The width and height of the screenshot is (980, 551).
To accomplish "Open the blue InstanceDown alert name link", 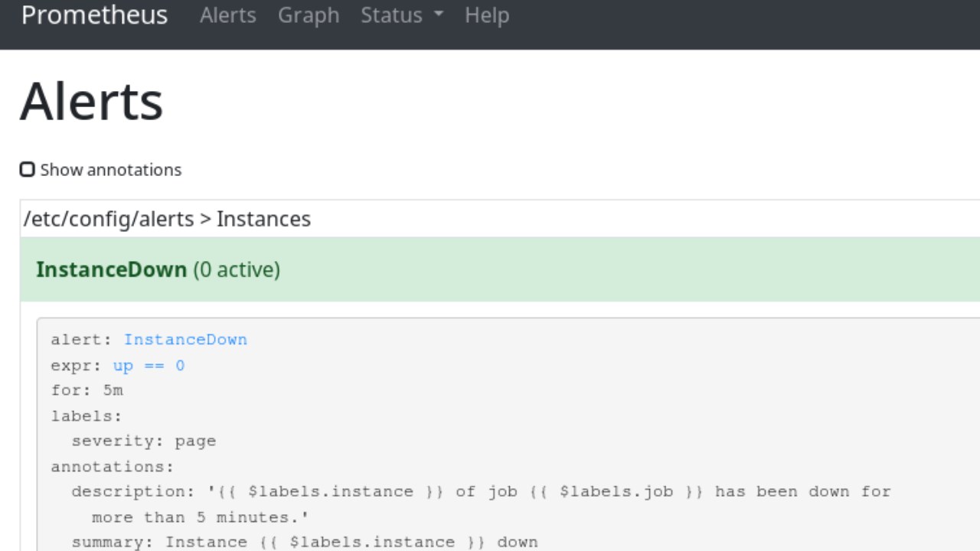I will (185, 340).
